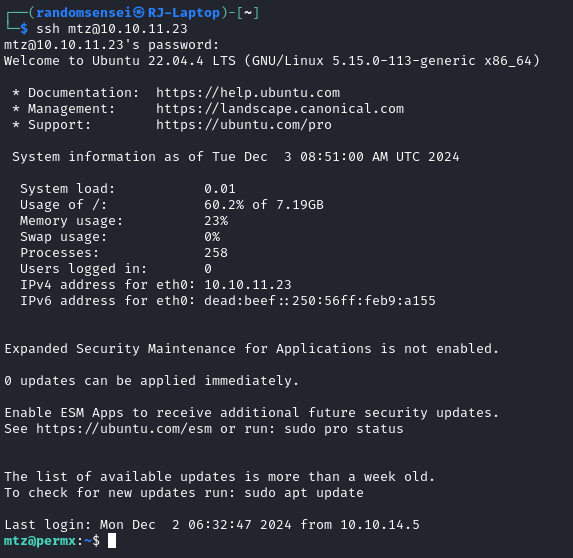Click the IPv4 address value for eth0
This screenshot has width=573, height=558.
248,285
